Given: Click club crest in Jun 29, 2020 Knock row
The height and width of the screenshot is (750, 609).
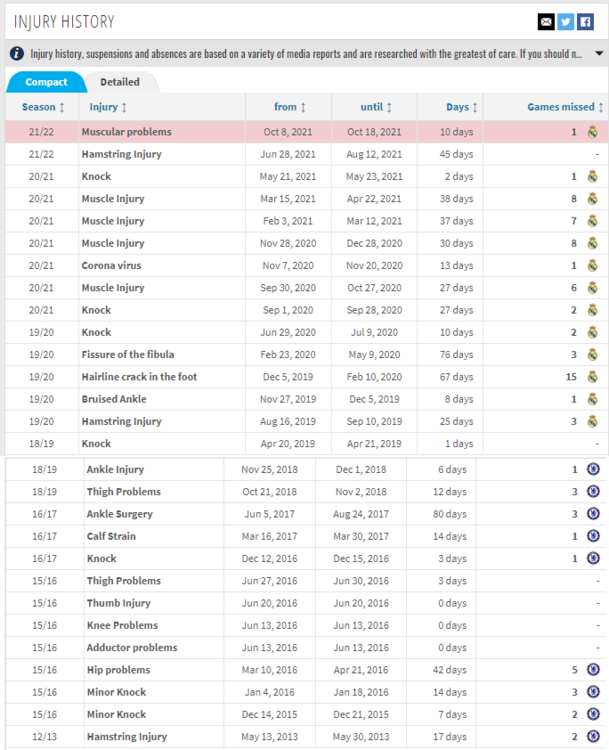Looking at the screenshot, I should (x=592, y=332).
